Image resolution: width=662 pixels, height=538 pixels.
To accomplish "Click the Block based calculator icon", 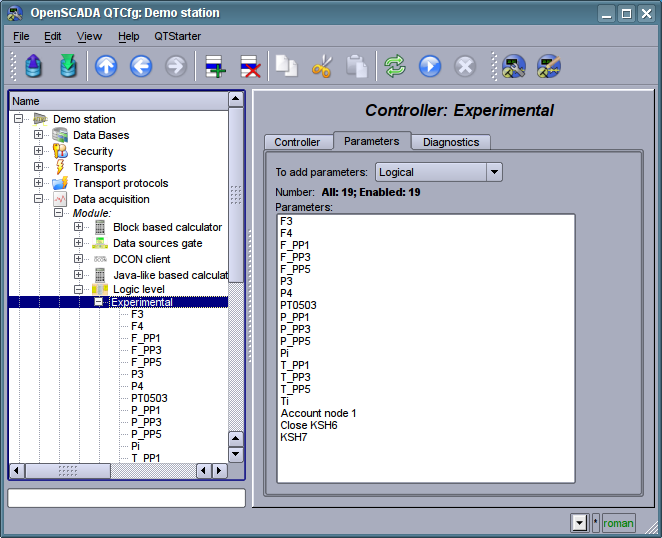I will point(100,227).
